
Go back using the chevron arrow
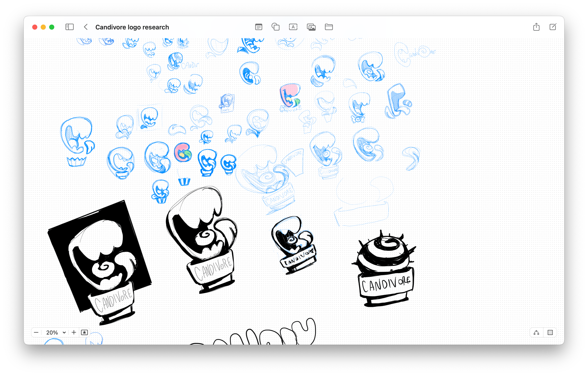pos(86,27)
